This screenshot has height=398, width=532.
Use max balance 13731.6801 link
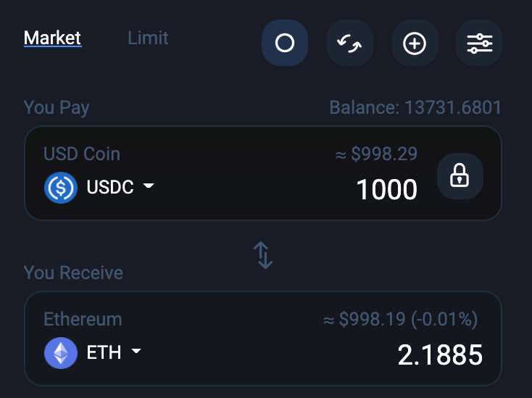click(415, 107)
